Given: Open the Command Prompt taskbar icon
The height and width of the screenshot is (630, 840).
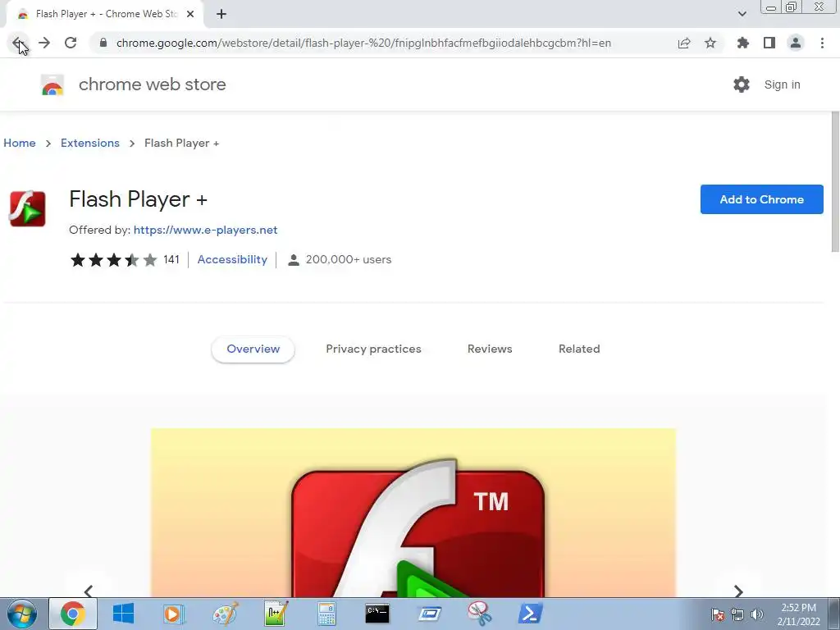Looking at the screenshot, I should pyautogui.click(x=377, y=614).
